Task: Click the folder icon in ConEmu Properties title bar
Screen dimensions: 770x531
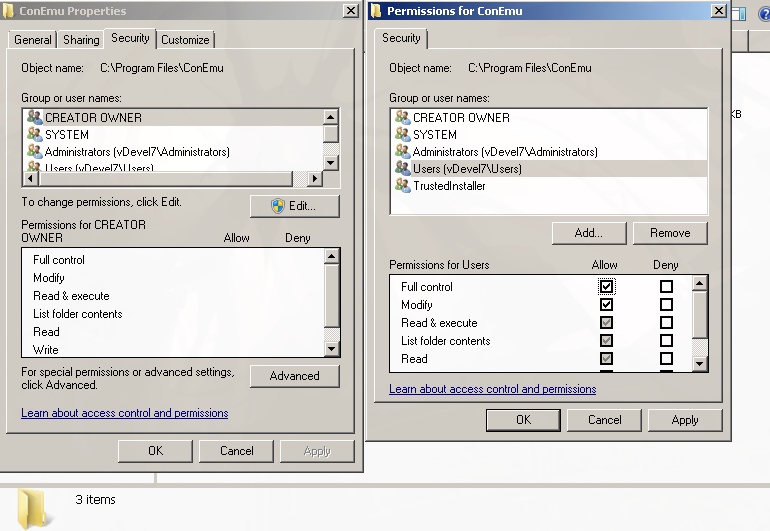Action: [8, 11]
